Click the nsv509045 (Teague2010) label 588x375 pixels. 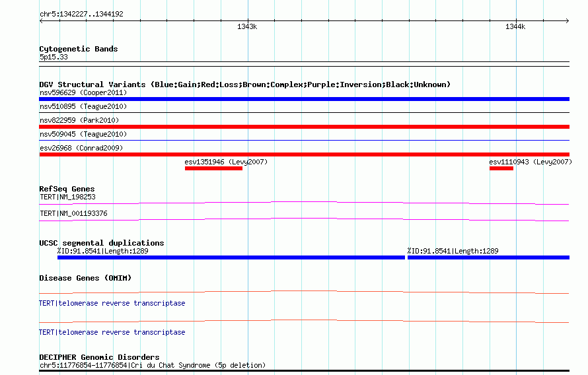[x=83, y=134]
